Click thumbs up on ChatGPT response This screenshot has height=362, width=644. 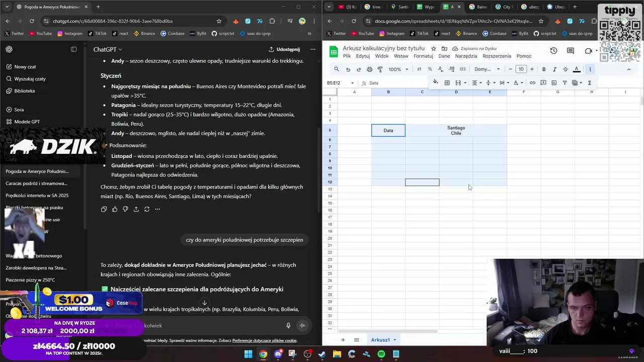115,209
